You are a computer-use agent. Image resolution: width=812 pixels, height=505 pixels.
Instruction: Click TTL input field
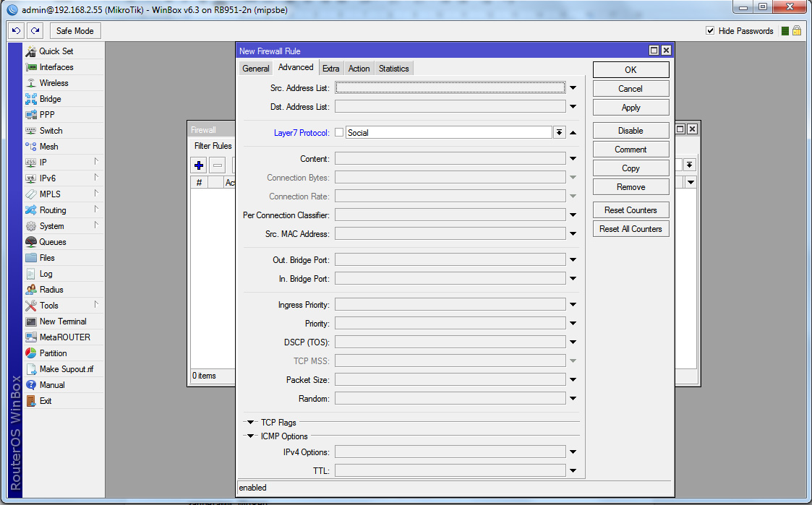point(450,470)
